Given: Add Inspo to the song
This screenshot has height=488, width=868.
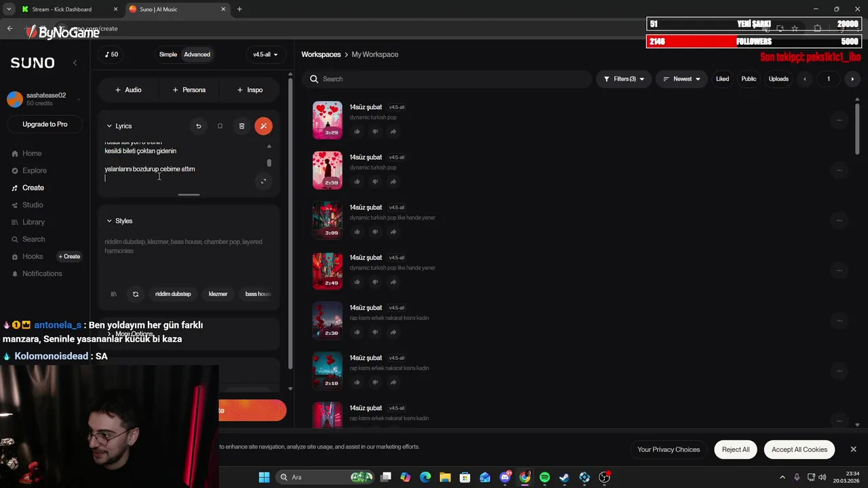Looking at the screenshot, I should click(250, 89).
